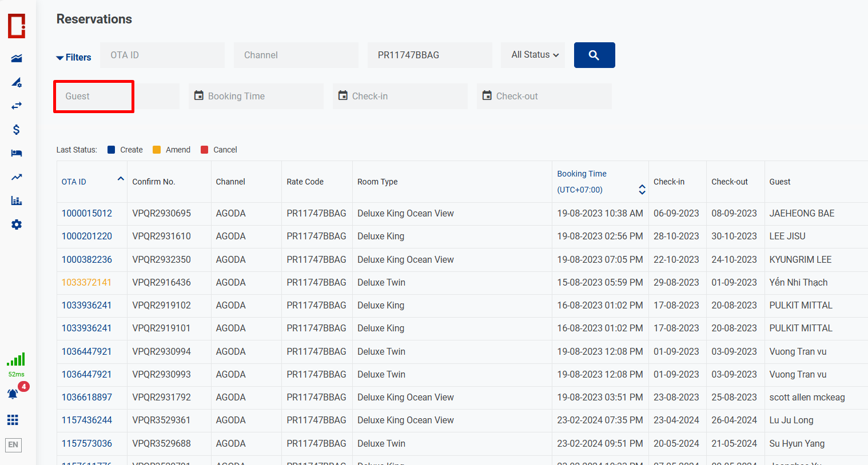
Task: Click the bar chart reports icon
Action: (x=17, y=201)
